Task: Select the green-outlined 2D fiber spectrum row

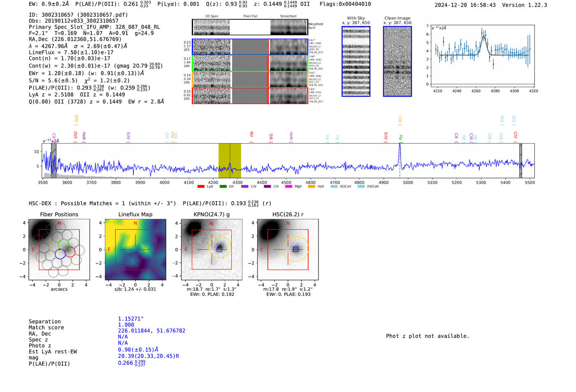Action: 250,63
